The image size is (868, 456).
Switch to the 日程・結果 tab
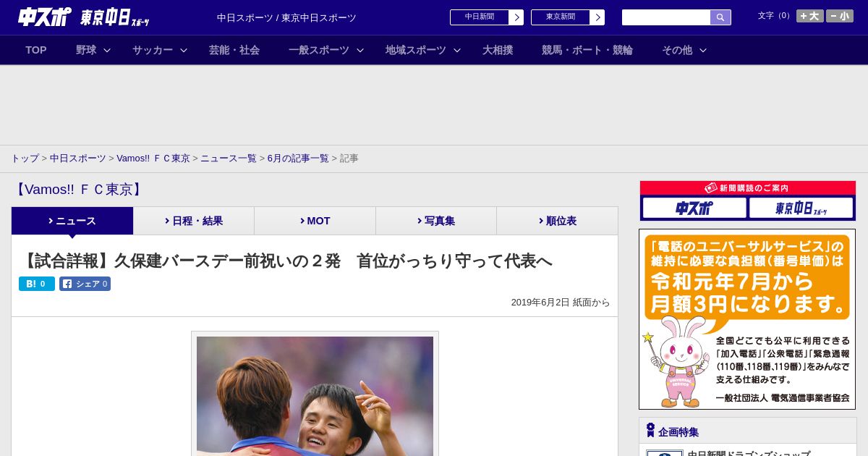(x=194, y=221)
